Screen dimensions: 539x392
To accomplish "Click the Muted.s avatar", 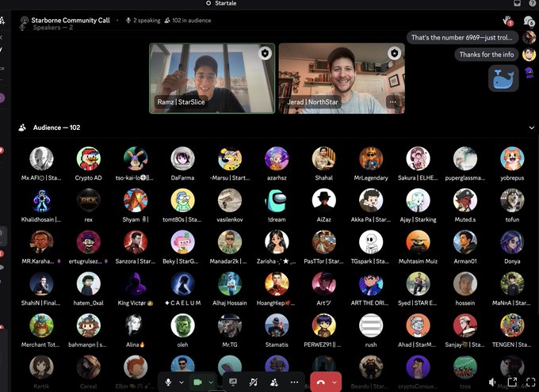I will 465,200.
